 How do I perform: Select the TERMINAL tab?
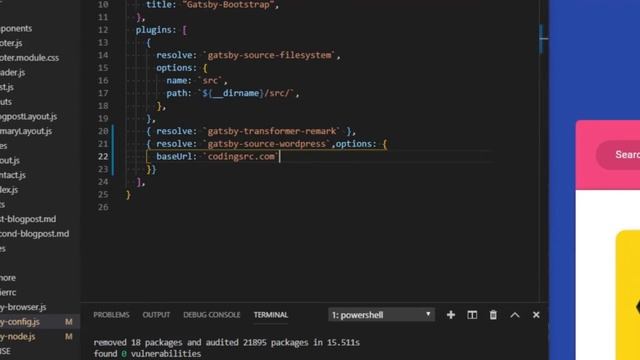271,315
